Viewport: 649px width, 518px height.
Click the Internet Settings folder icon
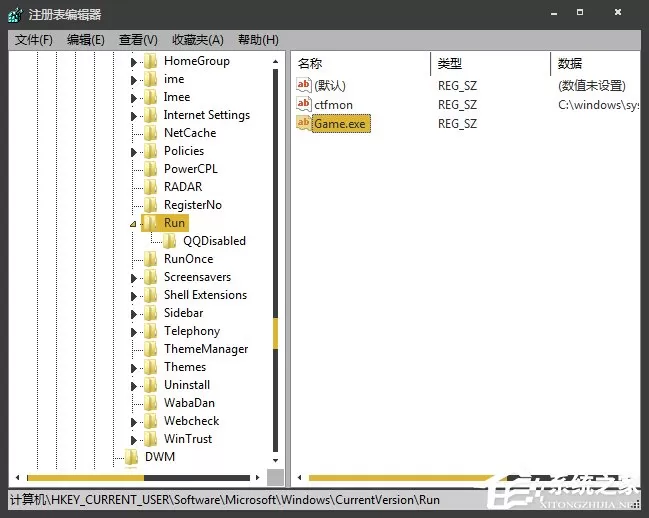[151, 115]
